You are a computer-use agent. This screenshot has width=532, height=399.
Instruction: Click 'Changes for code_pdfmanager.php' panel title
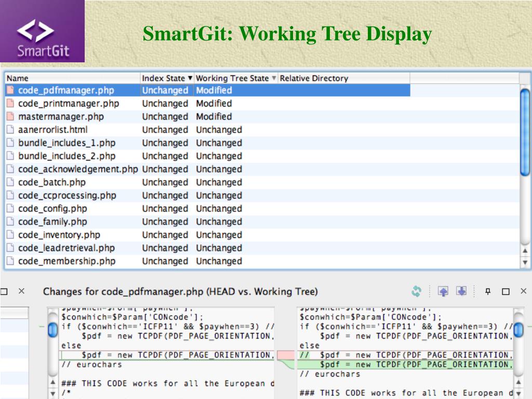[180, 291]
